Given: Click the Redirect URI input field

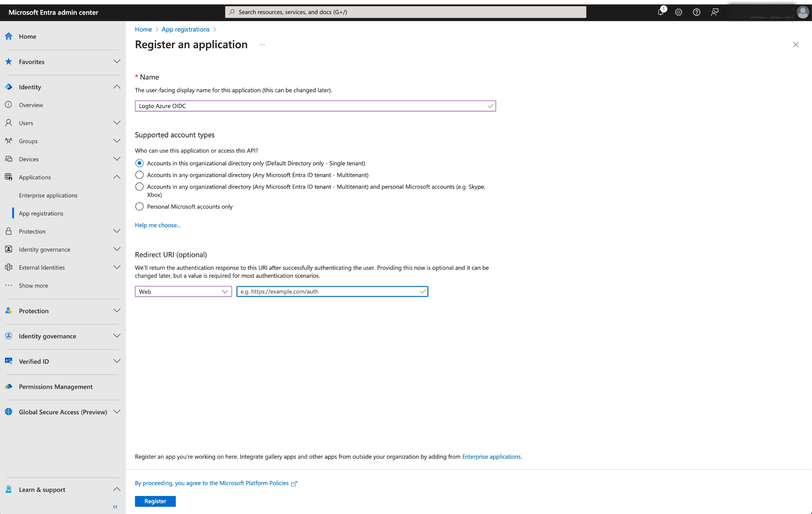Looking at the screenshot, I should pos(333,291).
